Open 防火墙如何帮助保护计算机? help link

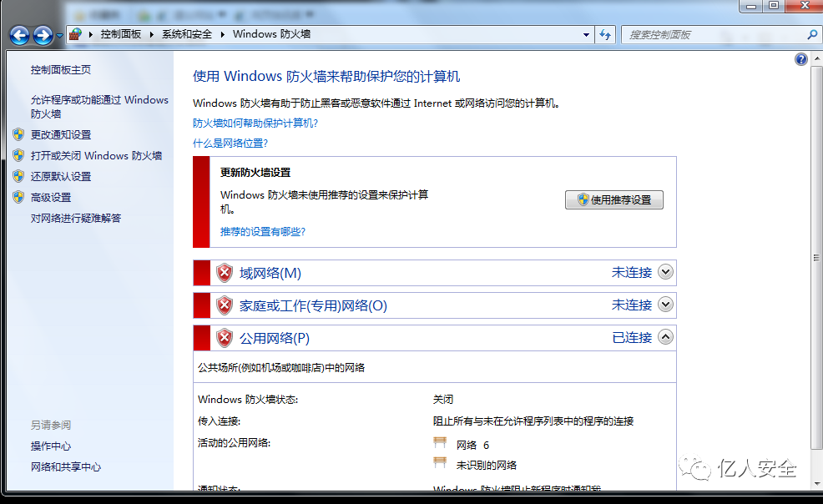255,123
